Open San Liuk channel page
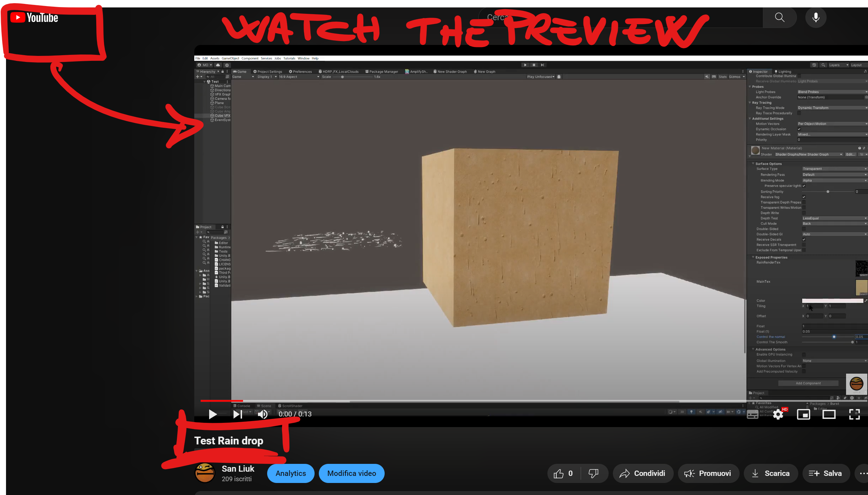The image size is (868, 495). (238, 469)
